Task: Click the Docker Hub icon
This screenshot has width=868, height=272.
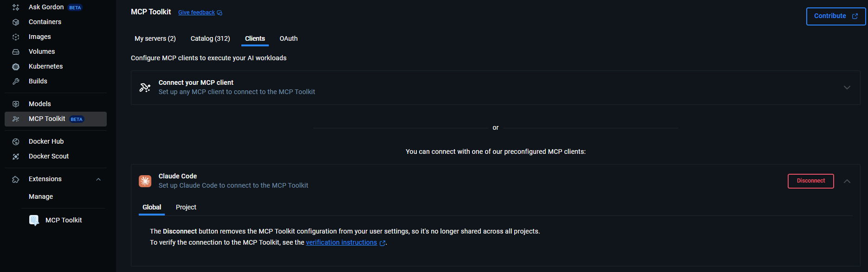Action: point(16,142)
